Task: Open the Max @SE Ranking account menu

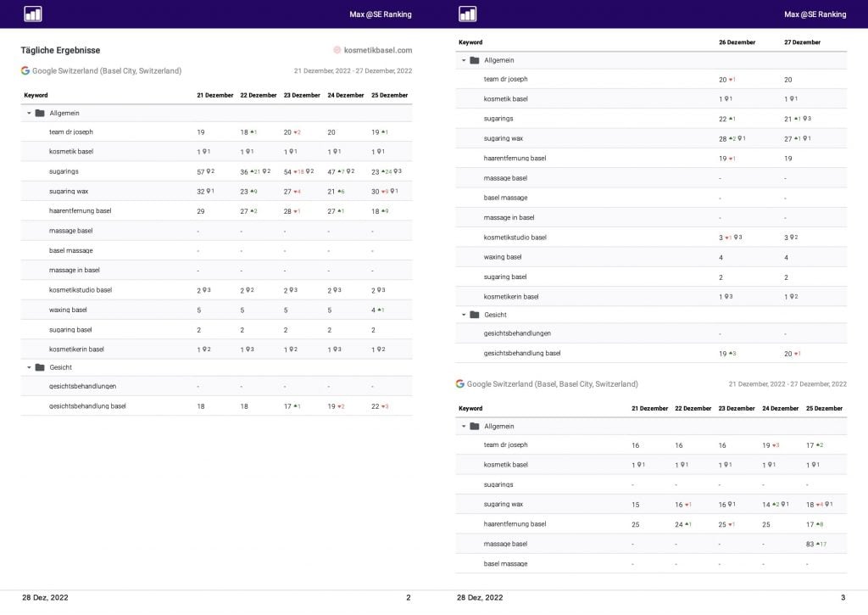Action: click(x=380, y=14)
